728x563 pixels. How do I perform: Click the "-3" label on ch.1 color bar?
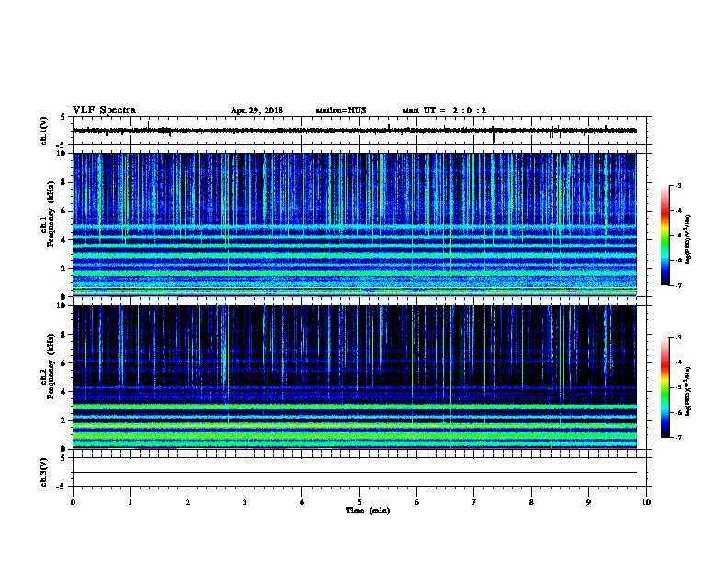pyautogui.click(x=677, y=186)
